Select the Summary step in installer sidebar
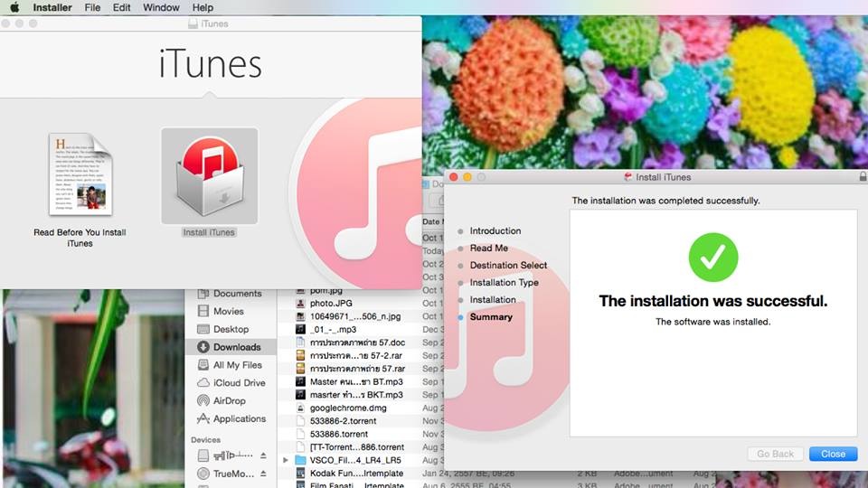Viewport: 868px width, 488px height. pos(491,317)
